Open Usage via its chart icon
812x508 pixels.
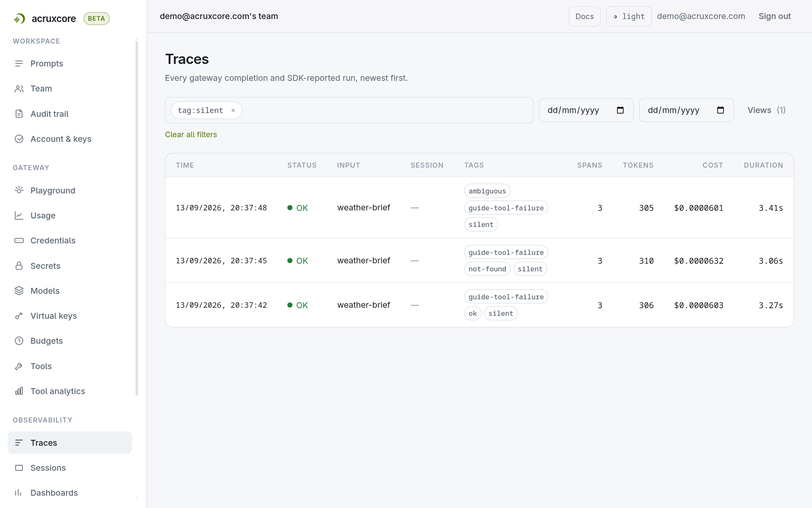[19, 215]
